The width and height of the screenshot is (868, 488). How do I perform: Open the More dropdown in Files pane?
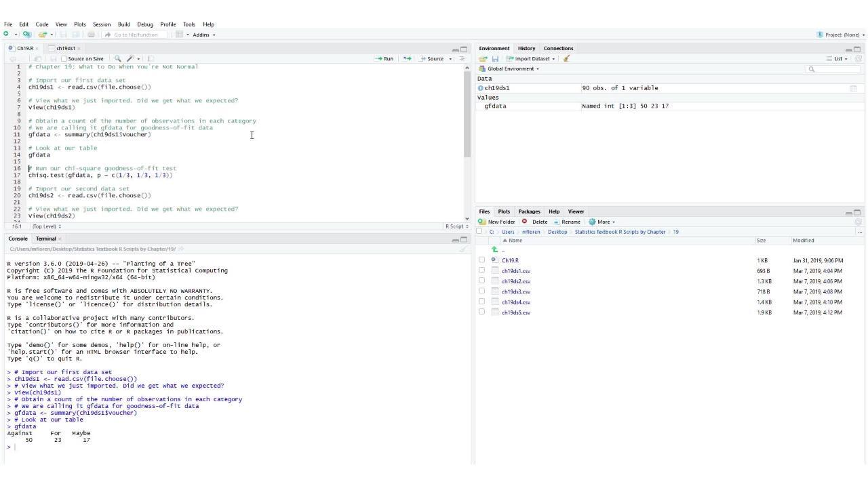[602, 222]
